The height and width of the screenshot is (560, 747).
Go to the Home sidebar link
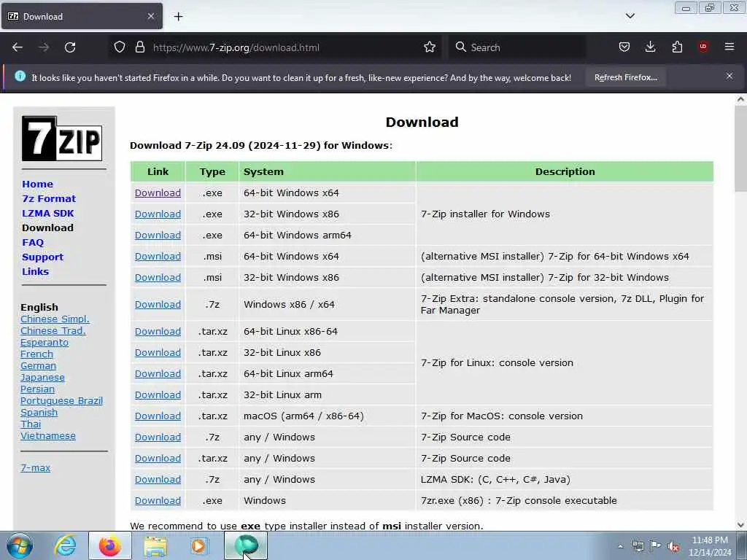coord(38,184)
